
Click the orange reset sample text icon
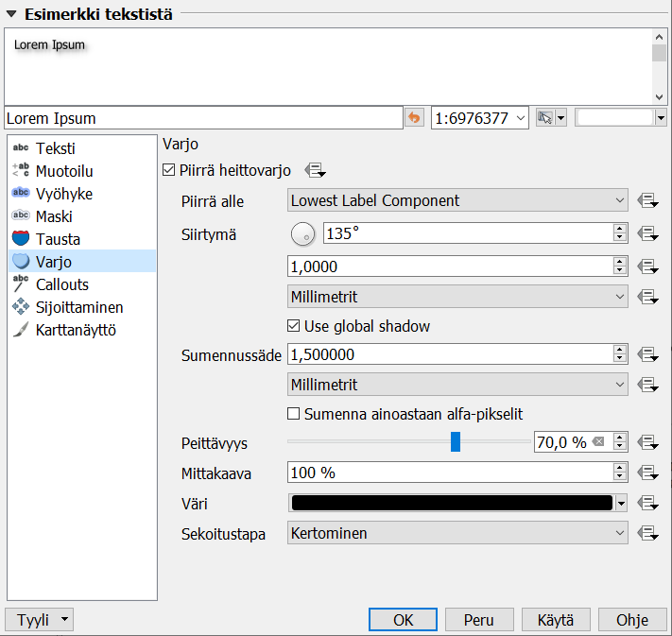pyautogui.click(x=414, y=118)
